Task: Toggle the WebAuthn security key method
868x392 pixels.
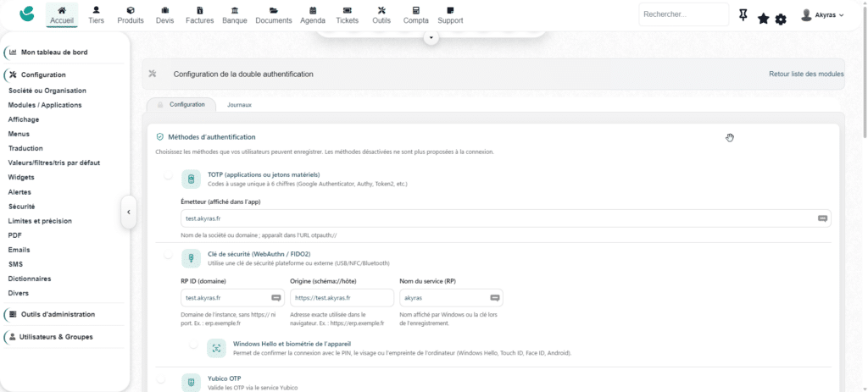Action: pyautogui.click(x=168, y=256)
